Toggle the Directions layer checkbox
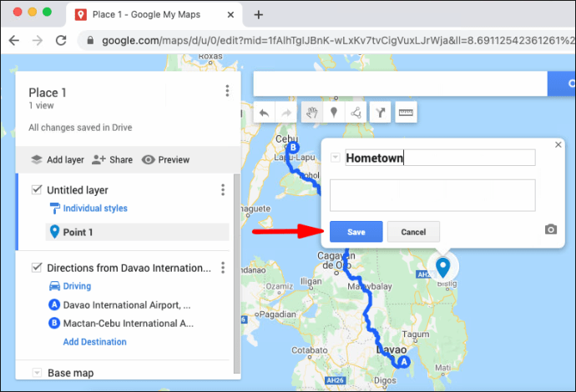Screen dimensions: 576x392 pos(36,268)
